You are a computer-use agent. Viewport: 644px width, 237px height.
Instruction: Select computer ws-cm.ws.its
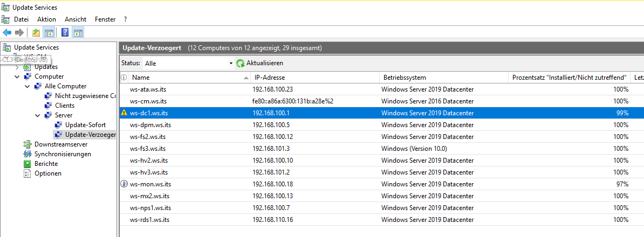click(x=148, y=101)
